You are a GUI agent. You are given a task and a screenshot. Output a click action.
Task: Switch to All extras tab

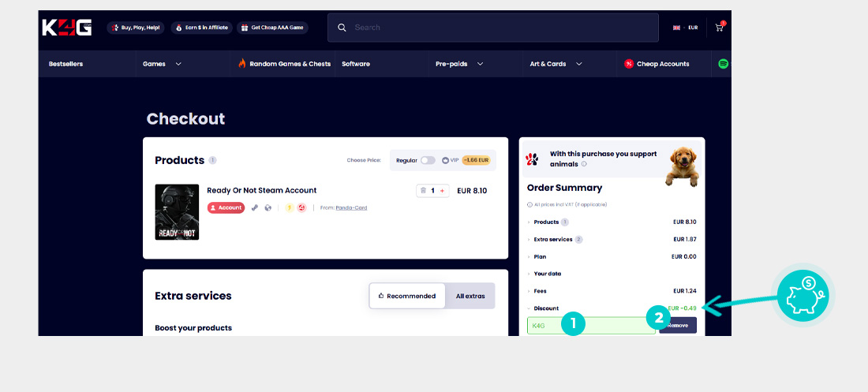pyautogui.click(x=470, y=296)
